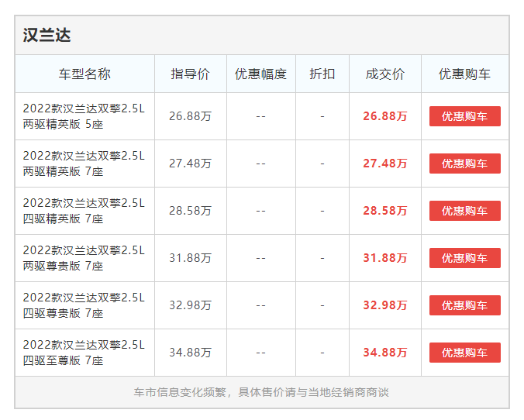The height and width of the screenshot is (420, 524).
Task: Click the guide price 31.88万 in gray
Action: point(190,258)
